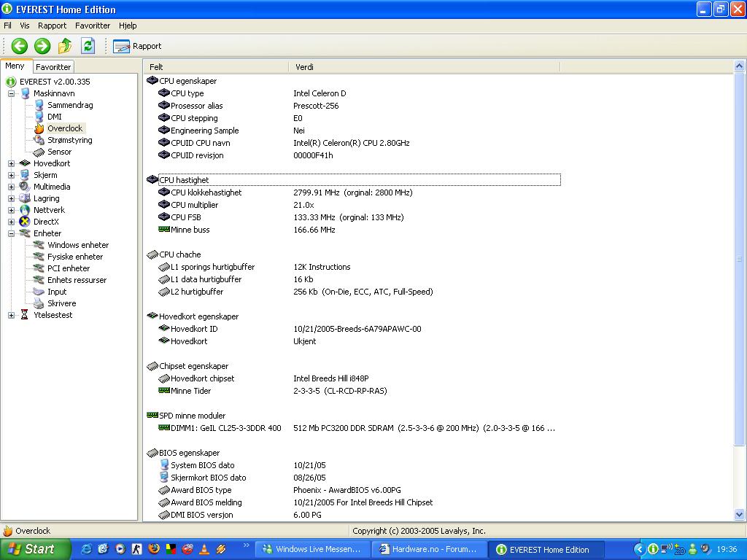747x560 pixels.
Task: Expand the Multimedia tree node
Action: [x=11, y=187]
